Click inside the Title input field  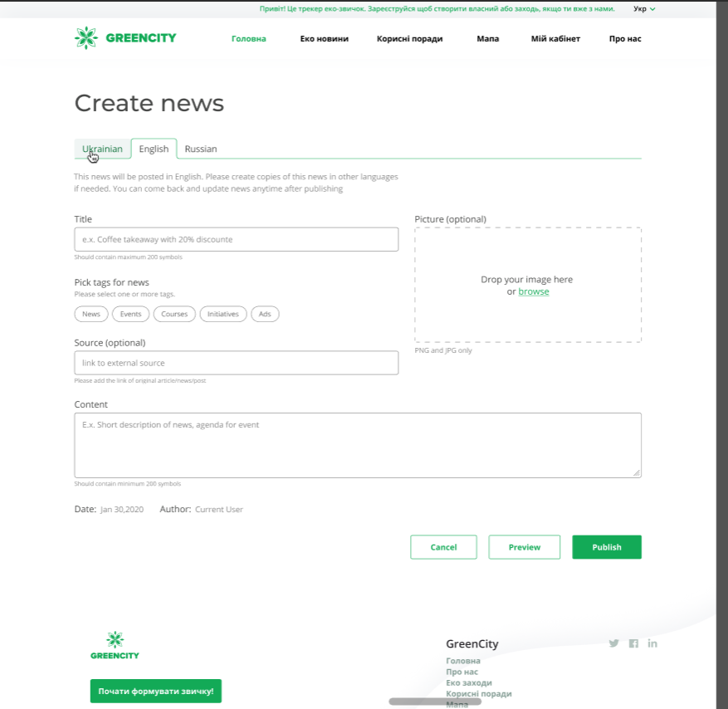(236, 239)
